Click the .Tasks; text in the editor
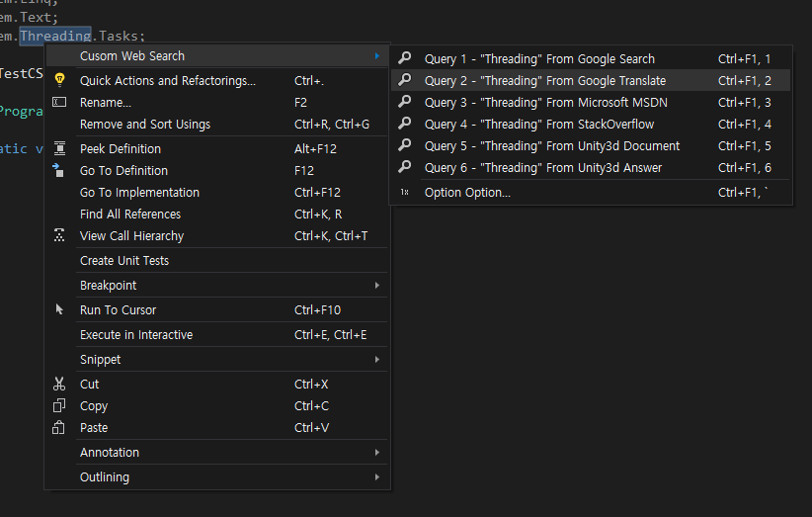This screenshot has width=812, height=517. coord(119,36)
